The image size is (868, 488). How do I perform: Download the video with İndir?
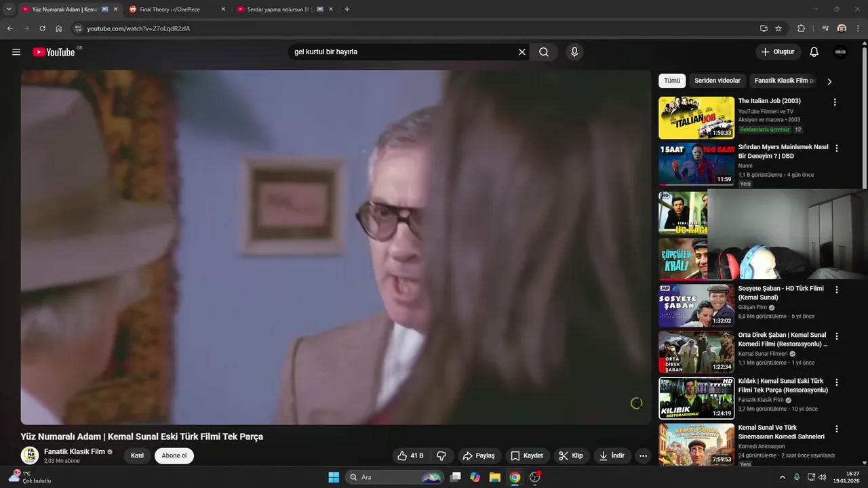pos(612,455)
